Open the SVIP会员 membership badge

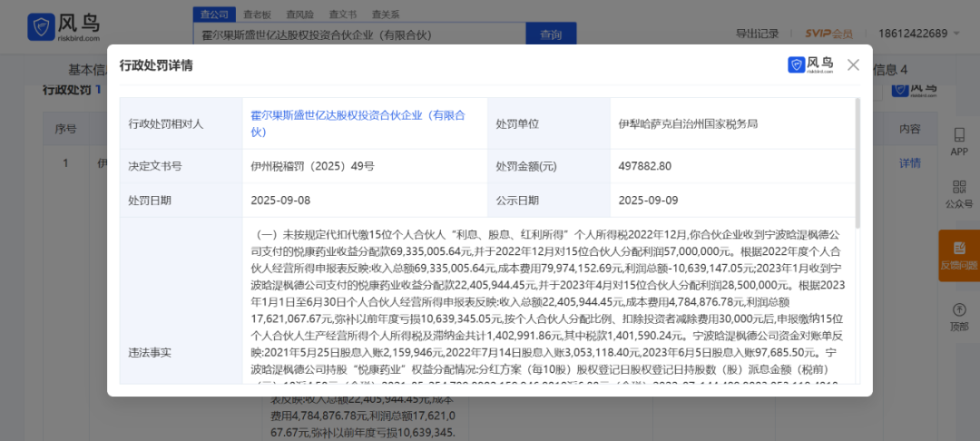point(829,34)
